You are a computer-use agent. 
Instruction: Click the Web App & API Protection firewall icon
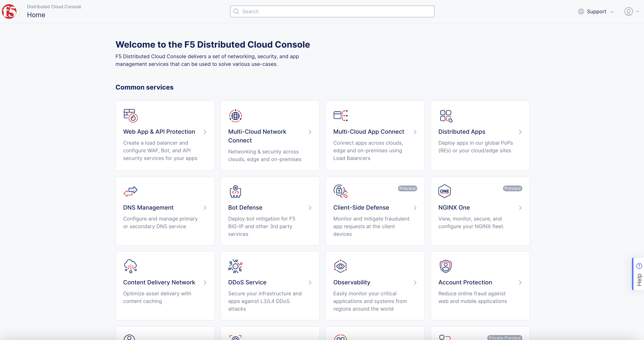pos(130,115)
